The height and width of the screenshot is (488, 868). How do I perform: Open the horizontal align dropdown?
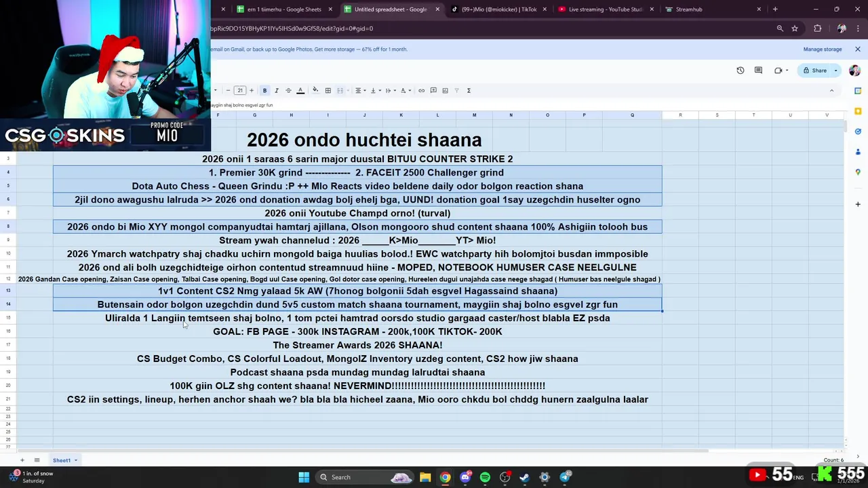(x=360, y=90)
